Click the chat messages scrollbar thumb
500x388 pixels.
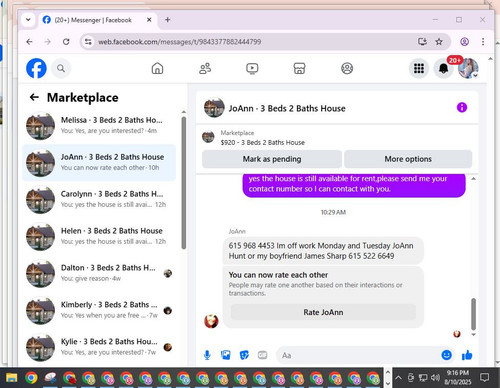[473, 314]
